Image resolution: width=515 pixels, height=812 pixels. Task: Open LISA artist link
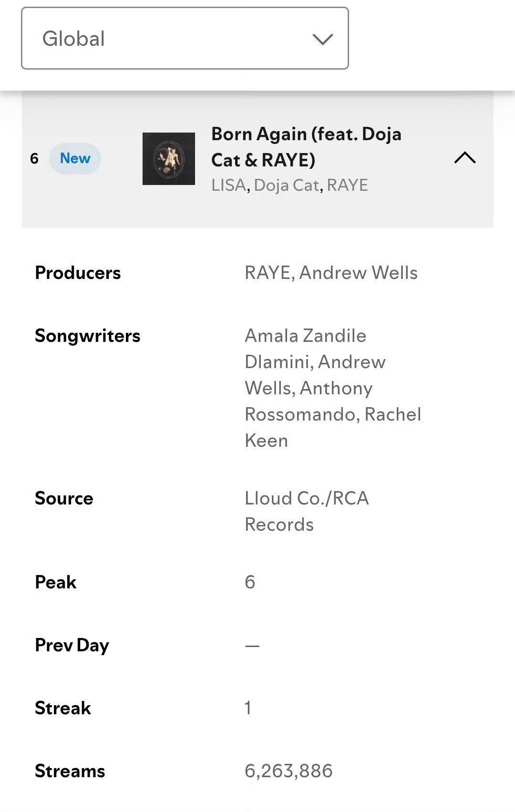click(x=228, y=185)
